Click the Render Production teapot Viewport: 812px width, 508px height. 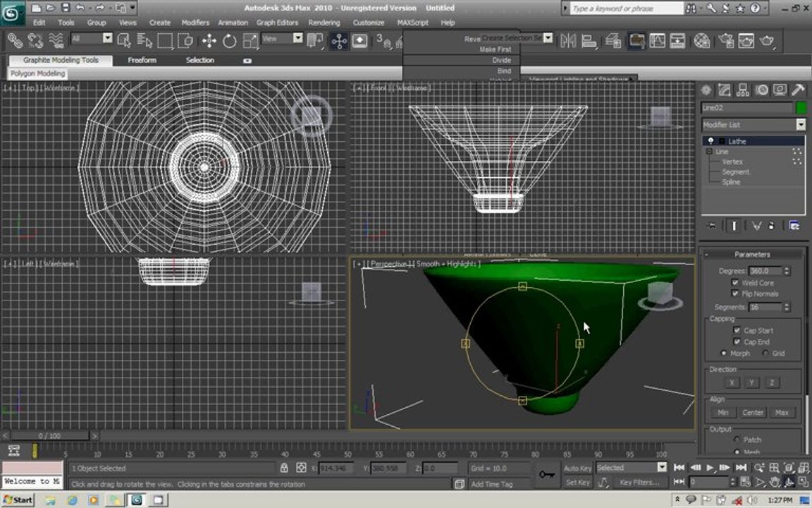tap(767, 40)
